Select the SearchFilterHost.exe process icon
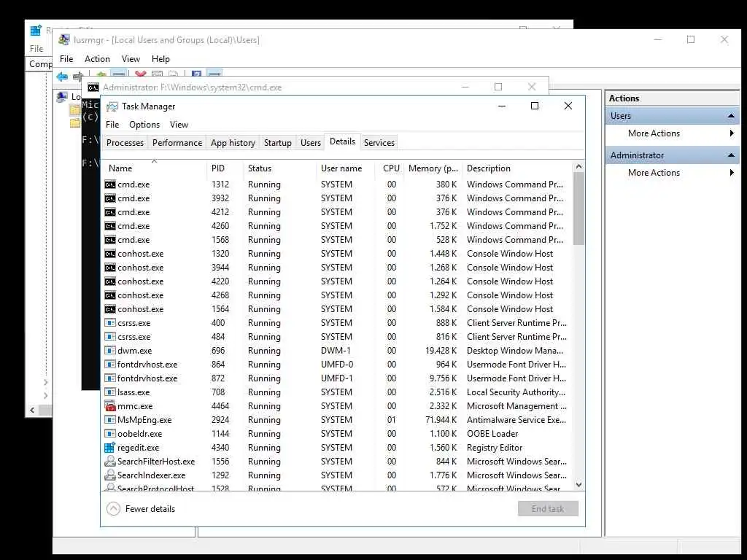This screenshot has height=560, width=747. click(110, 461)
